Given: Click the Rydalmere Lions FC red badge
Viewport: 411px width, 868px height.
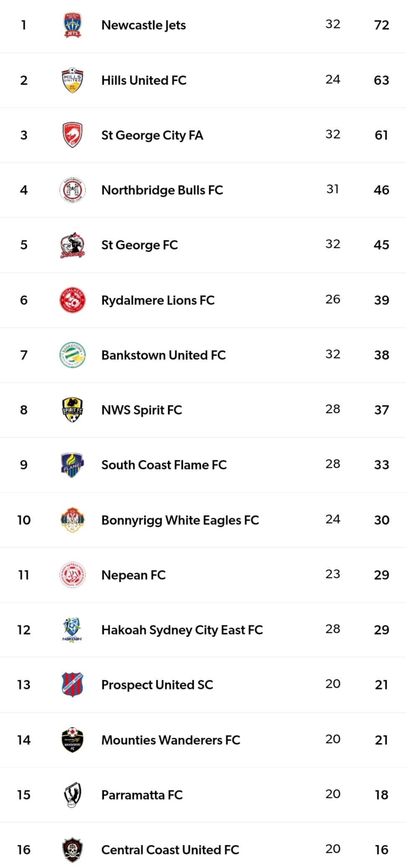Looking at the screenshot, I should click(x=72, y=300).
